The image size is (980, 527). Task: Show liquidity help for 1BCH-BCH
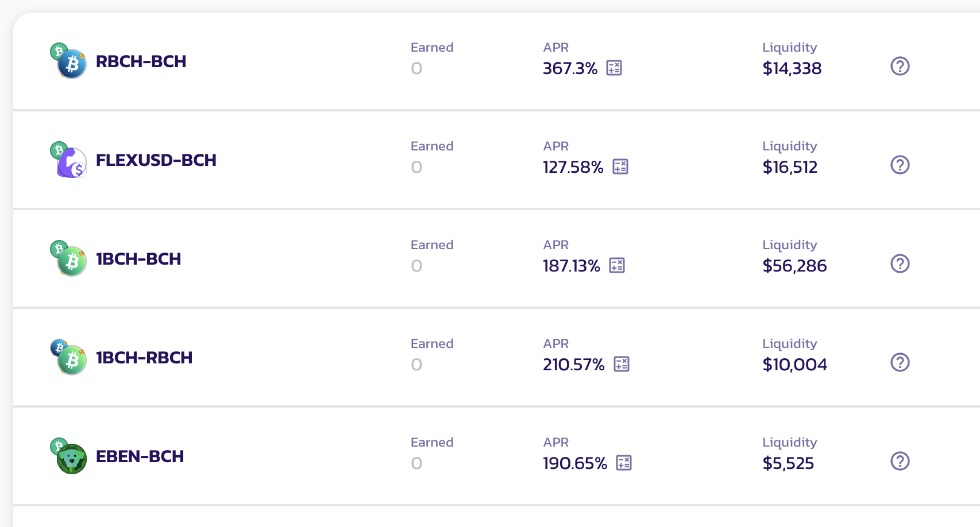point(900,263)
